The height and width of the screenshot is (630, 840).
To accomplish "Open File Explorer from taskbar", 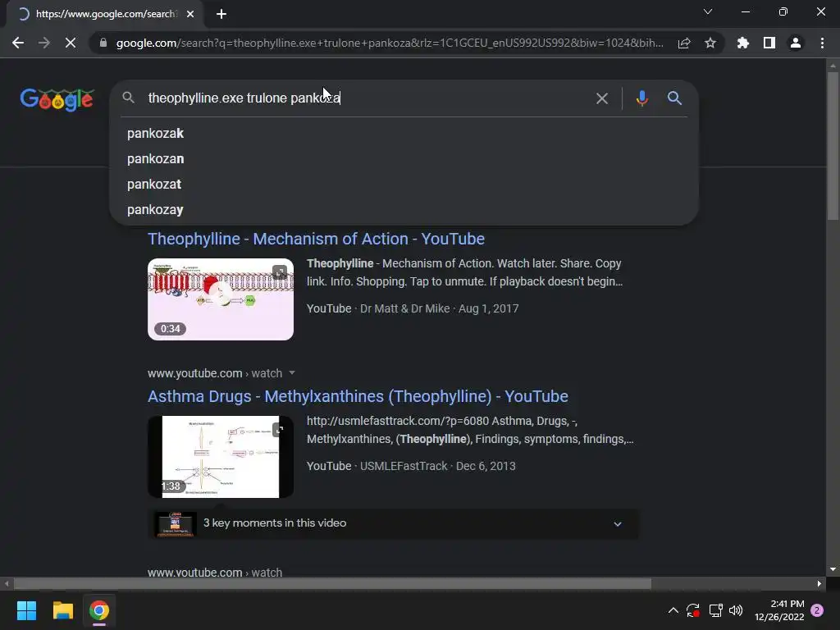I will coord(62,610).
